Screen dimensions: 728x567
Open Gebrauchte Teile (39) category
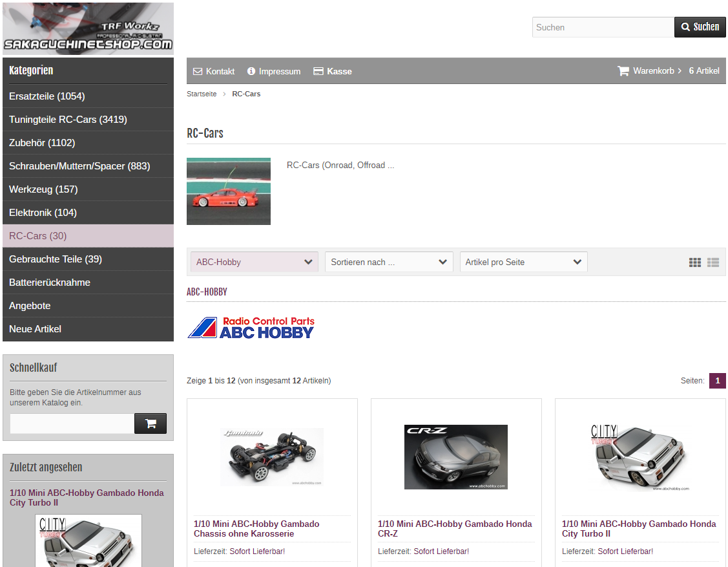click(x=88, y=259)
